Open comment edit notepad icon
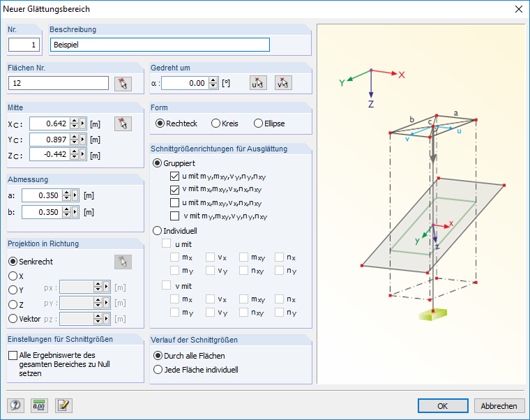Screen dimensions: 530x420 (63, 405)
